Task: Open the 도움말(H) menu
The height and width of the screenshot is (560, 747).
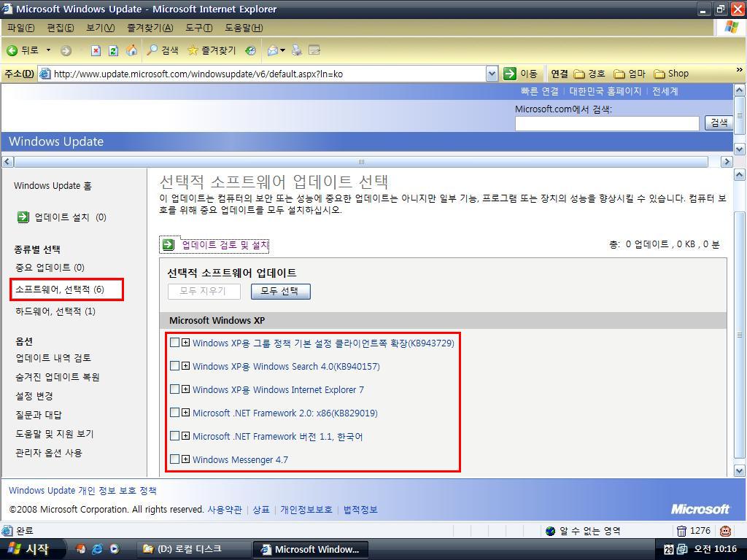Action: (244, 28)
